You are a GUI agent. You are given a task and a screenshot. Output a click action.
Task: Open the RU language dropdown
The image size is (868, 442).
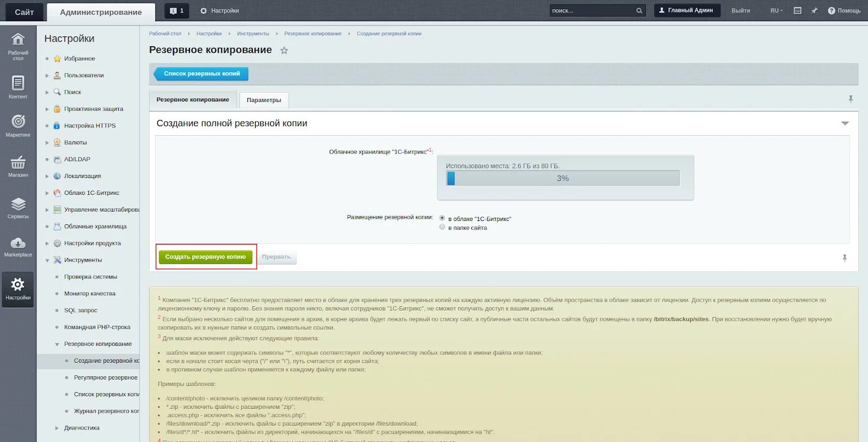[776, 11]
